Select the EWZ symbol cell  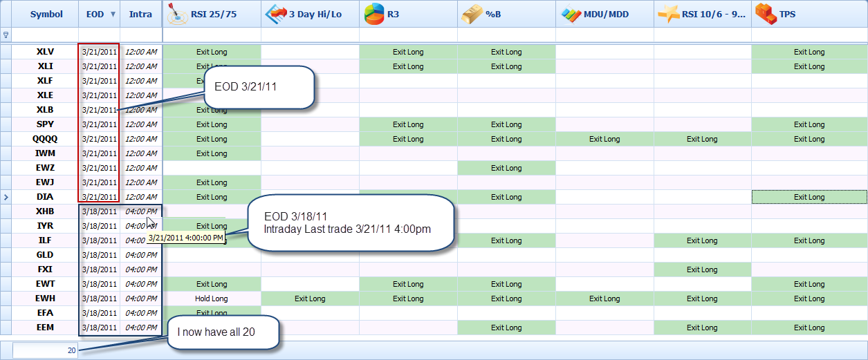point(45,168)
